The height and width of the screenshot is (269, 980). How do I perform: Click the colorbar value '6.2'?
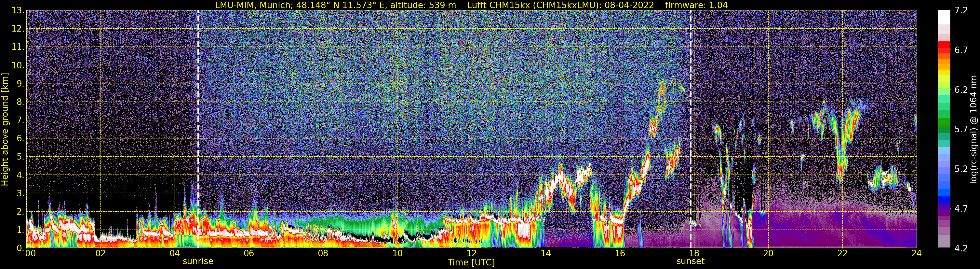[961, 90]
